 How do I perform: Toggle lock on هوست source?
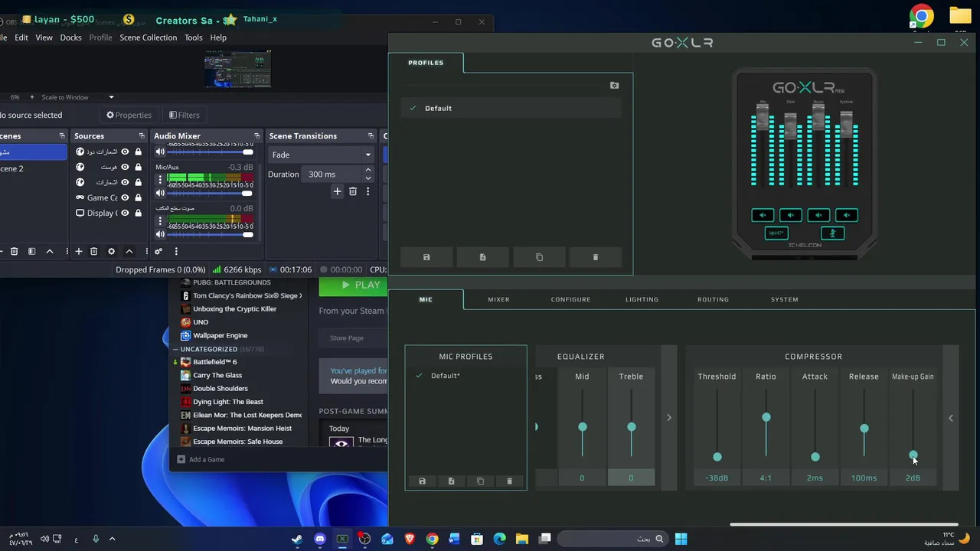click(x=138, y=167)
